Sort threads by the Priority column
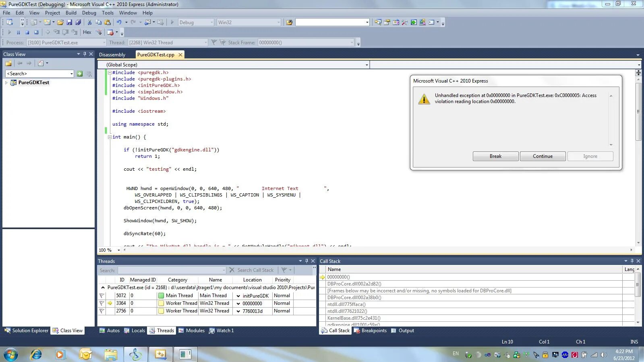The image size is (644, 362). pos(283,280)
